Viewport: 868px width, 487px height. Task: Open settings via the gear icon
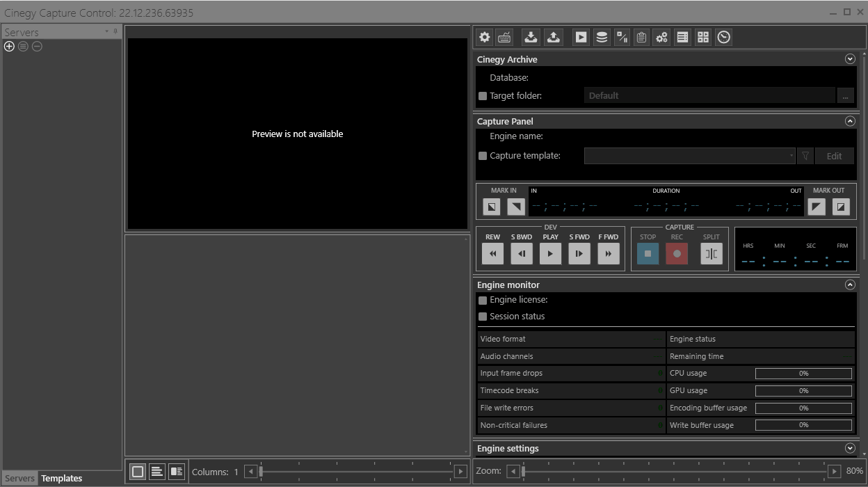pos(485,38)
